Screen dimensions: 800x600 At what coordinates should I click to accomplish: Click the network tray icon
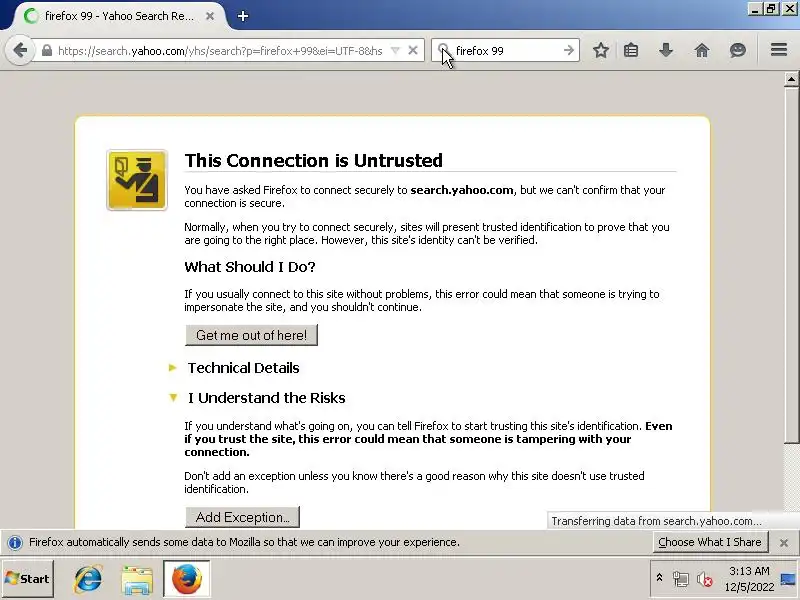(680, 579)
